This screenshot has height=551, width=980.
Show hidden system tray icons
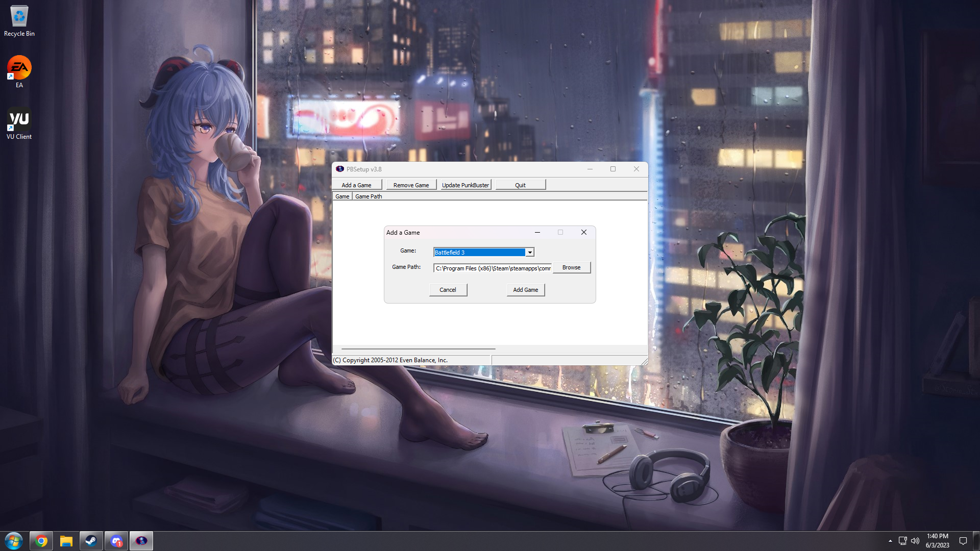point(890,541)
